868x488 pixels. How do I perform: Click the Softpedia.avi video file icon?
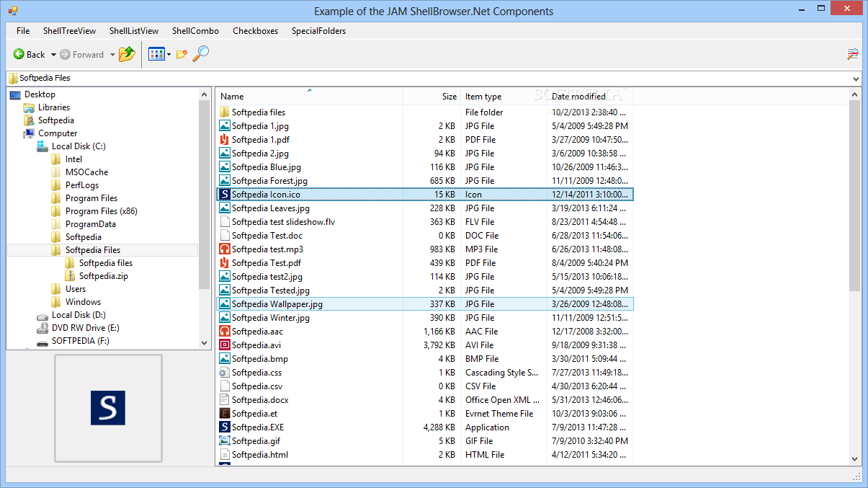[x=225, y=345]
